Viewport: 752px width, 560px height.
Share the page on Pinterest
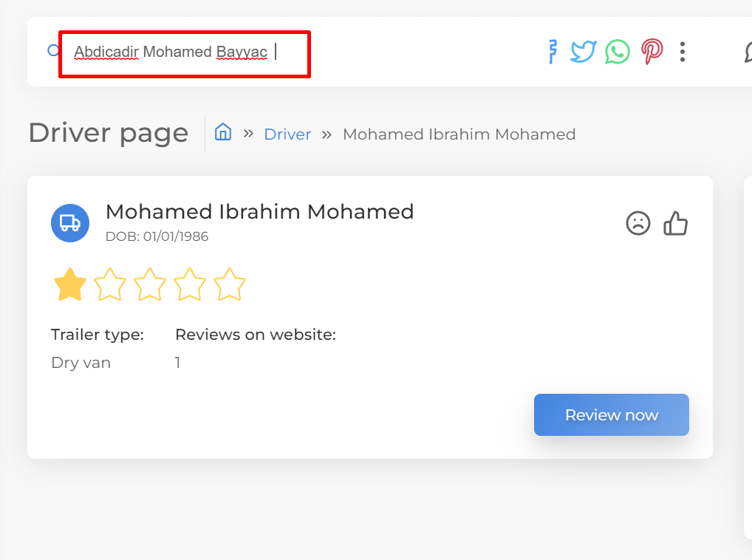point(652,52)
